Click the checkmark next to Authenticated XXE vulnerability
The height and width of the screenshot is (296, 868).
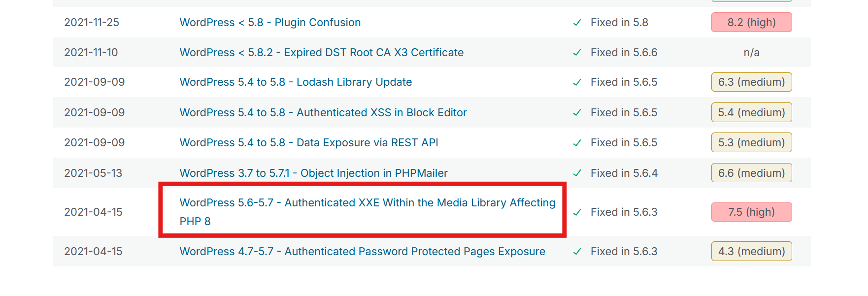577,212
